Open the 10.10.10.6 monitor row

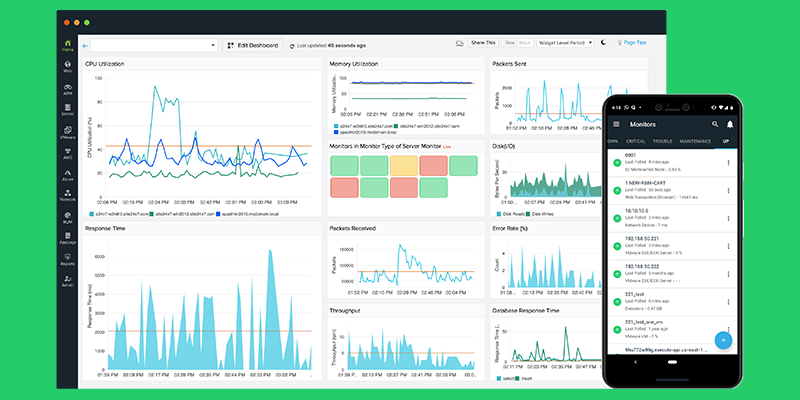pos(671,218)
